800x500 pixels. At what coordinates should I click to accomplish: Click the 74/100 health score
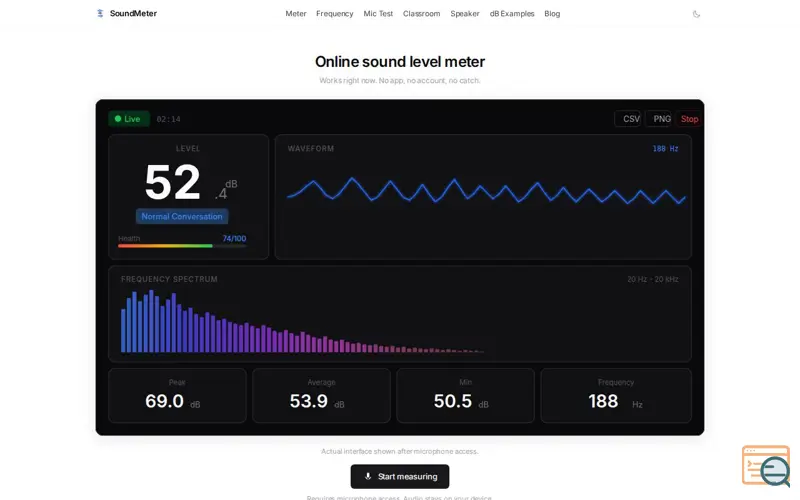click(234, 238)
